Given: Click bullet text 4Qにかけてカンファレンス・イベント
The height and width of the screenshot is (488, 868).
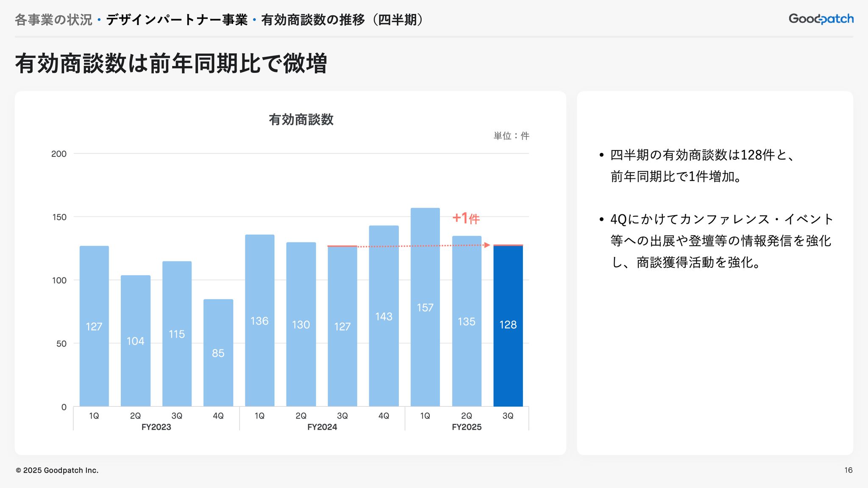Looking at the screenshot, I should coord(722,219).
